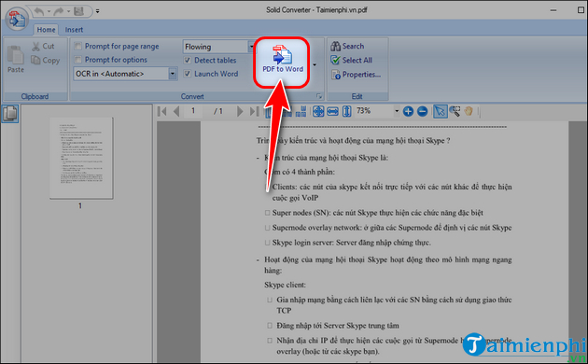
Task: Open the OCR in <Automatic> dropdown
Action: tap(173, 74)
